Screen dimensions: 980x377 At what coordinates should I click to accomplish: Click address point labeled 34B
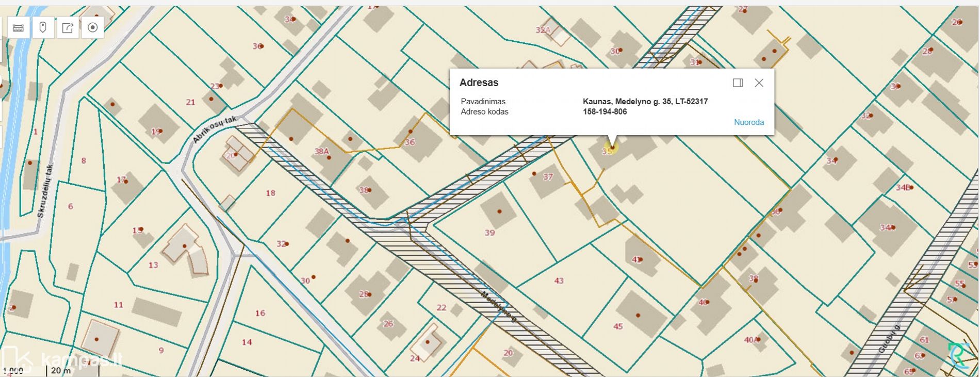[911, 188]
